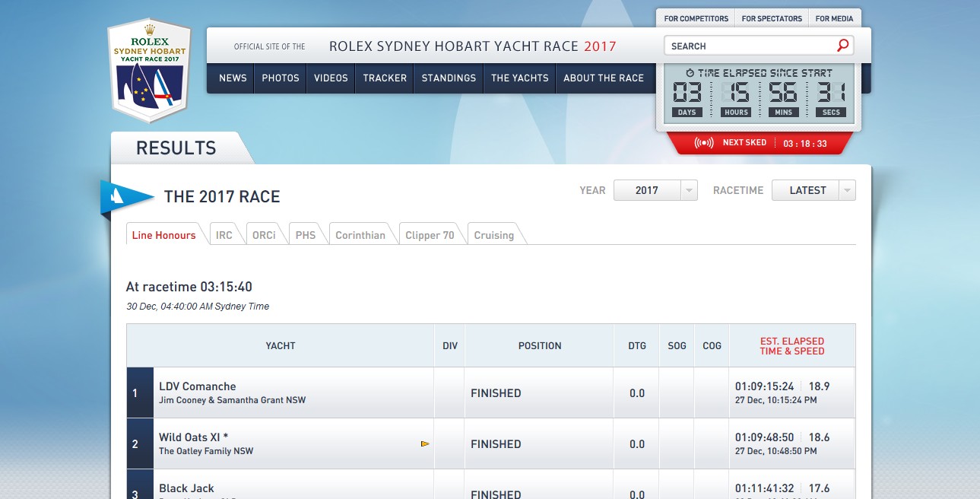
Task: Click Rolex Sydney Hobart Yacht Race 2017 title
Action: (x=473, y=46)
